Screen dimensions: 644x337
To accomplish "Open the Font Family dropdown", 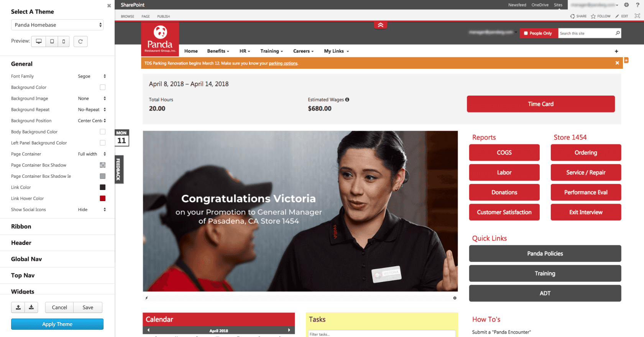I will [92, 76].
